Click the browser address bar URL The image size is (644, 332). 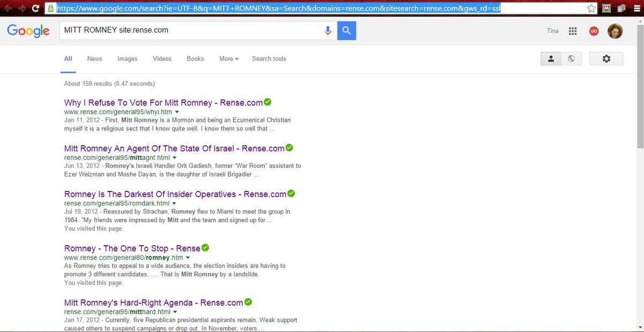click(x=279, y=9)
